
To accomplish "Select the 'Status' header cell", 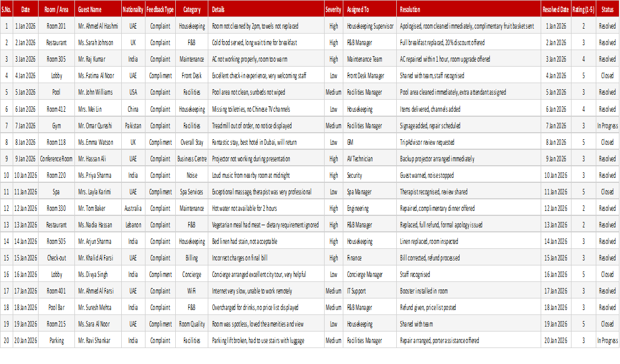I will (x=607, y=9).
